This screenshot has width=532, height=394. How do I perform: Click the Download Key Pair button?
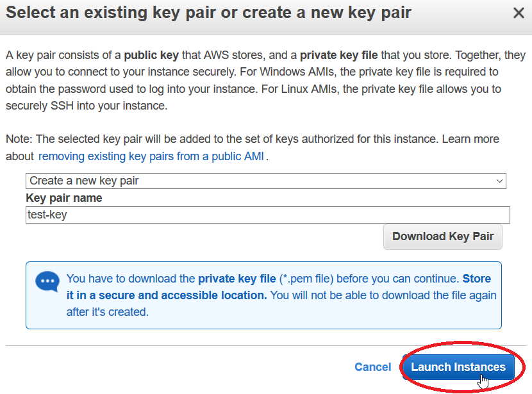click(x=443, y=236)
